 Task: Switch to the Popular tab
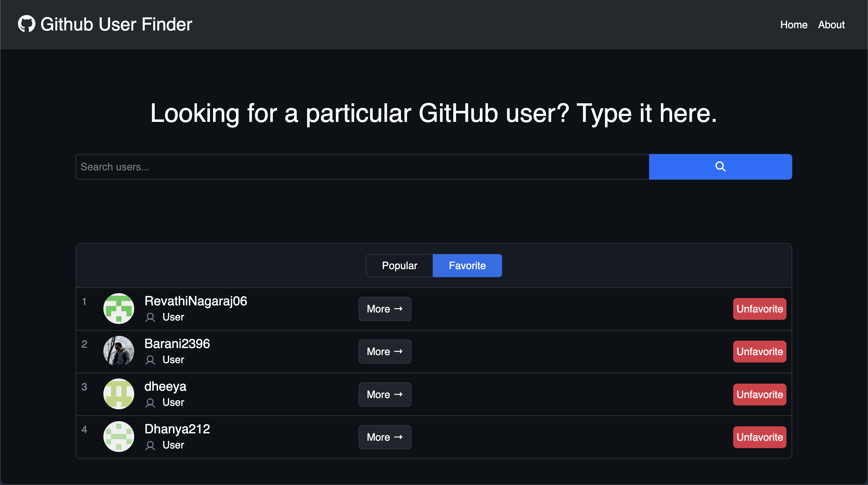tap(399, 265)
